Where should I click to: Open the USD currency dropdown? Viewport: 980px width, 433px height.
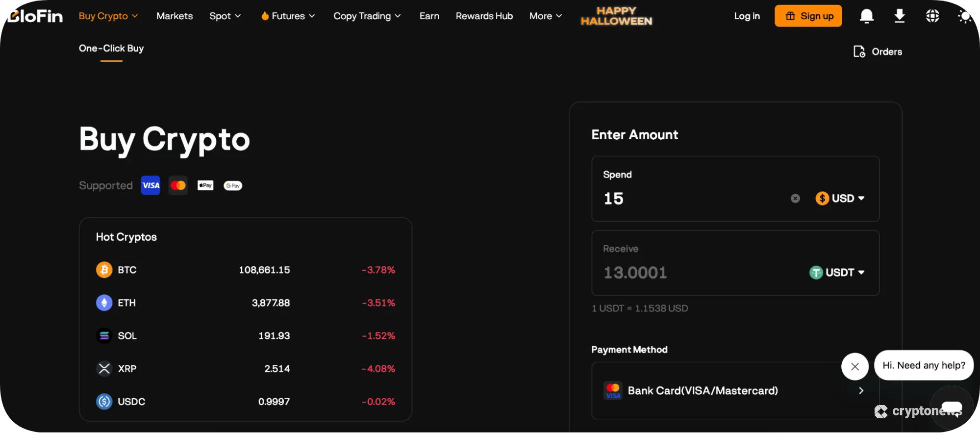pos(840,199)
